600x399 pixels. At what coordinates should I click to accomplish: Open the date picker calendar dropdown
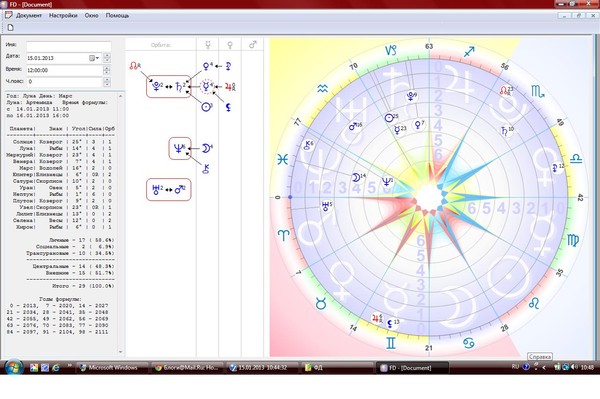(x=94, y=58)
